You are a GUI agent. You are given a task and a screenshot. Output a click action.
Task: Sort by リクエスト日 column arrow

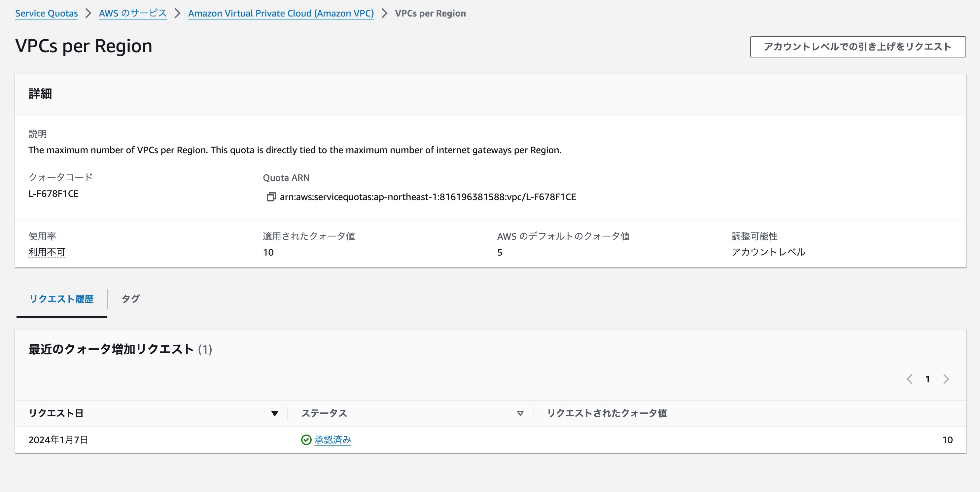[x=274, y=413]
